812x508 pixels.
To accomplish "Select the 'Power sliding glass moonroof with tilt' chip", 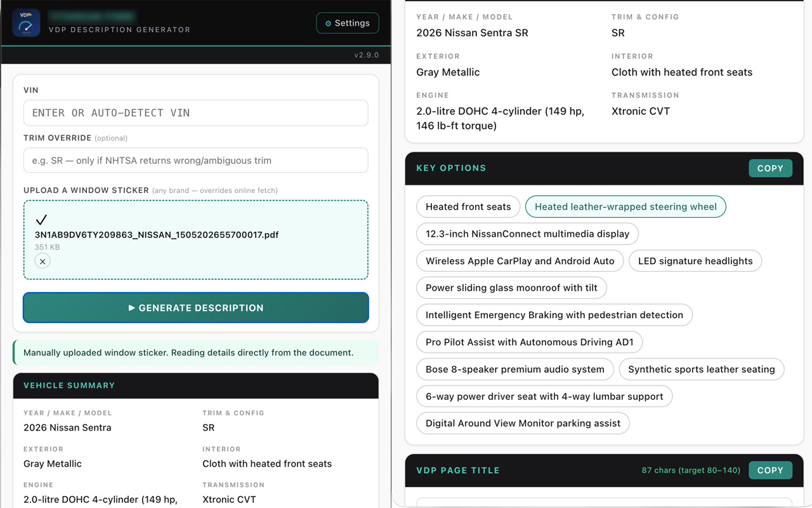I will click(x=511, y=288).
